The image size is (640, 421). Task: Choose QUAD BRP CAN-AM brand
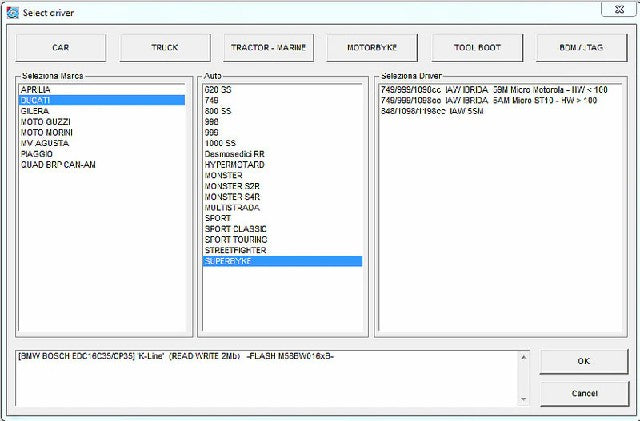click(x=102, y=165)
